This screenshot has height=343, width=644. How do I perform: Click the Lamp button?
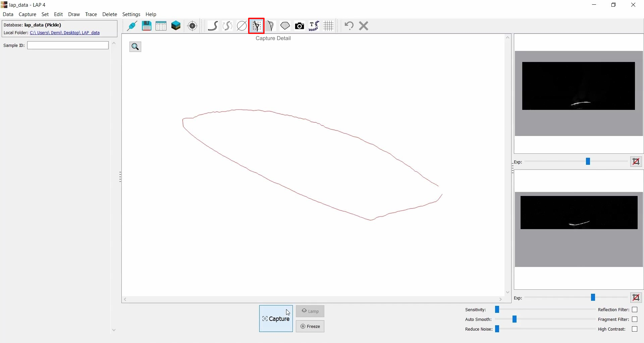coord(310,312)
